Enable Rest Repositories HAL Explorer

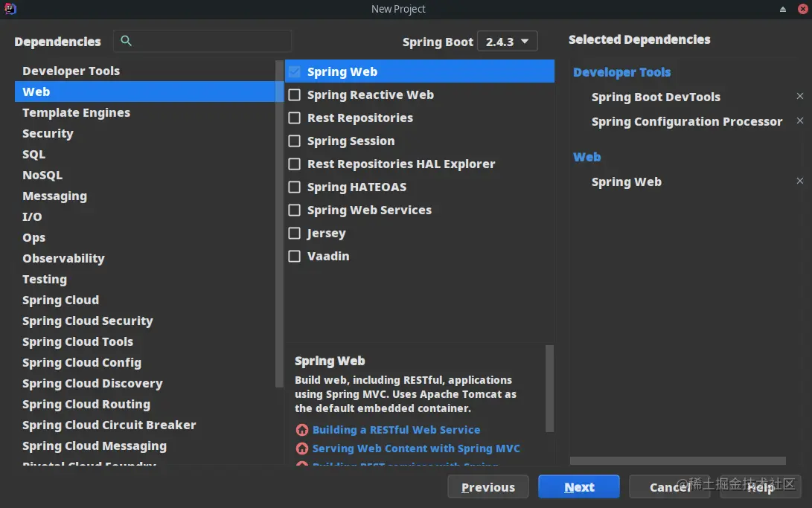point(294,164)
